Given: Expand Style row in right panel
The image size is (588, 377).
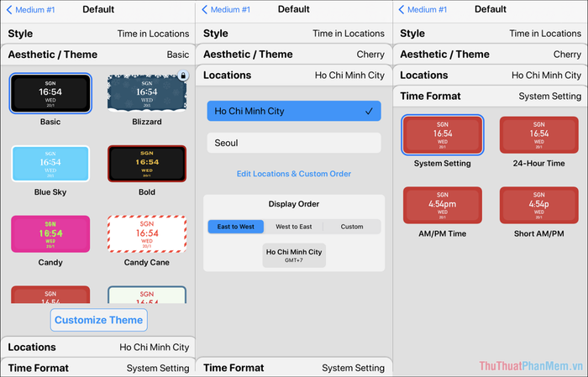Looking at the screenshot, I should [x=491, y=34].
